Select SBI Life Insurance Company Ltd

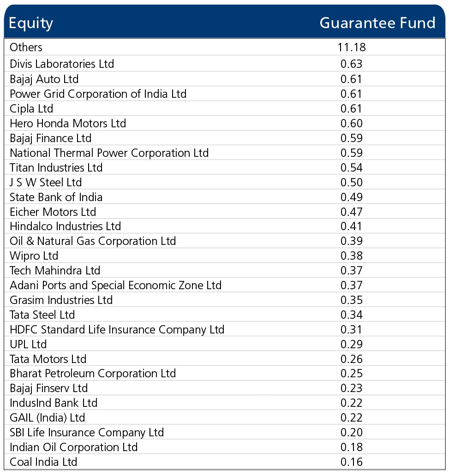(87, 432)
